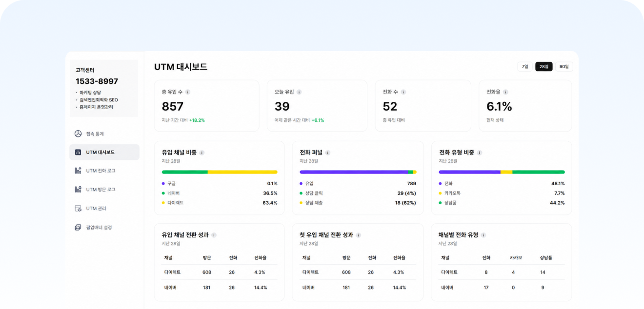Click info icon beside 채널별 전화 유형
The height and width of the screenshot is (309, 644).
[483, 235]
